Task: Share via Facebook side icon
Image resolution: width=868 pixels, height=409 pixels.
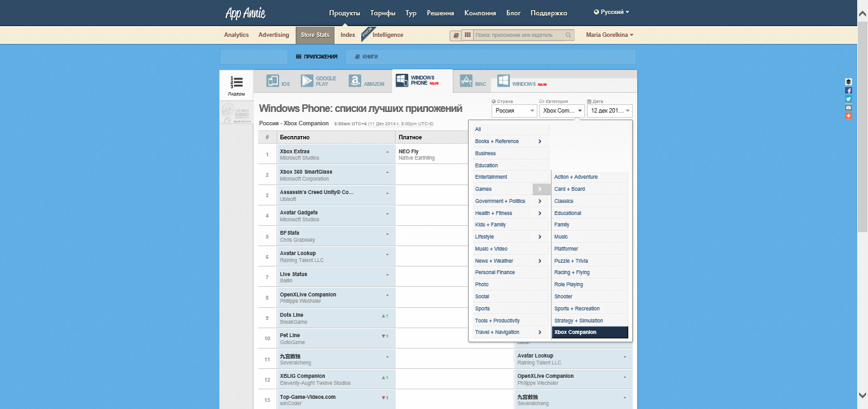Action: (x=848, y=91)
